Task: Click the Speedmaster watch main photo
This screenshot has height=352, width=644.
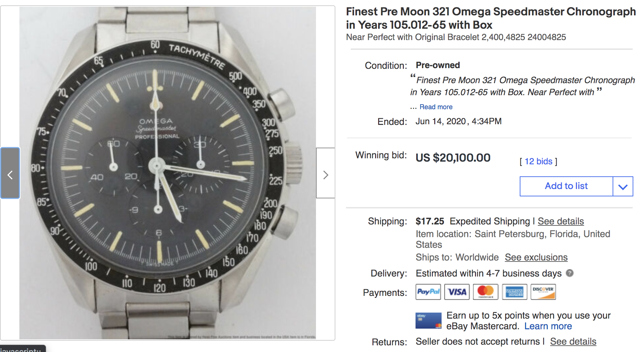Action: coord(168,173)
